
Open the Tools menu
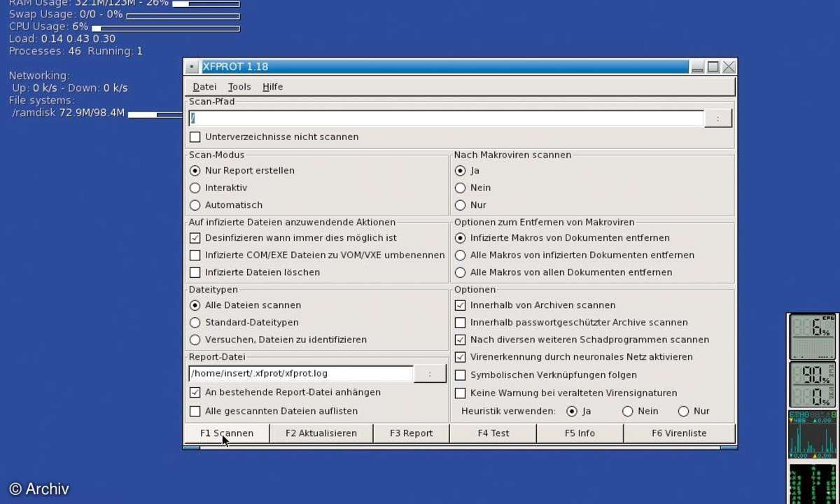[x=239, y=87]
